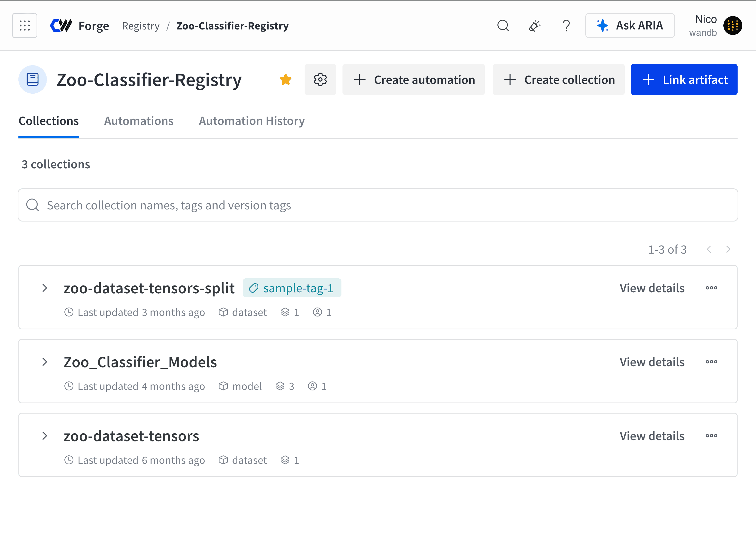The height and width of the screenshot is (533, 756).
Task: Click 'Last updated 3 months ago' text
Action: [x=141, y=313]
